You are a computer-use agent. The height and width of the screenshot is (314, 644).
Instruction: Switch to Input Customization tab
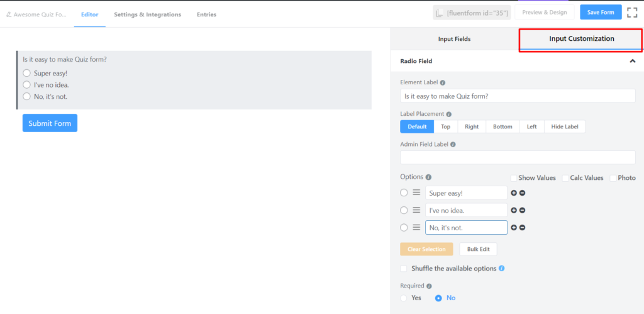(582, 39)
